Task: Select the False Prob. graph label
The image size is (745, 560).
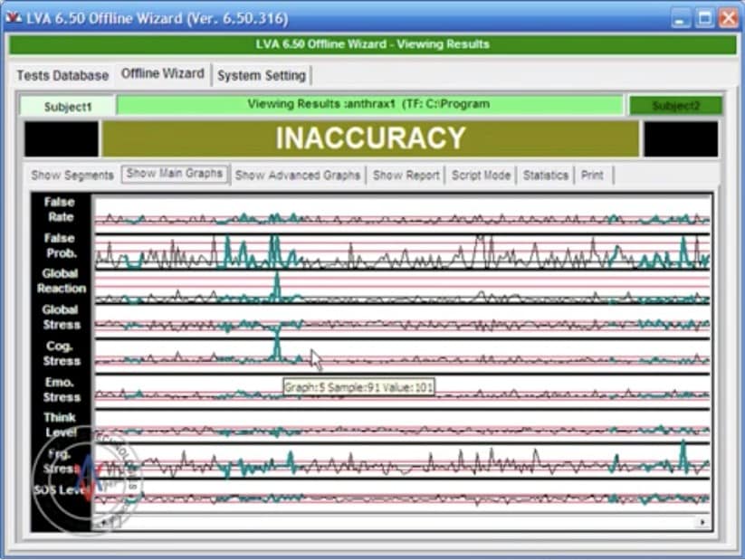Action: [61, 246]
